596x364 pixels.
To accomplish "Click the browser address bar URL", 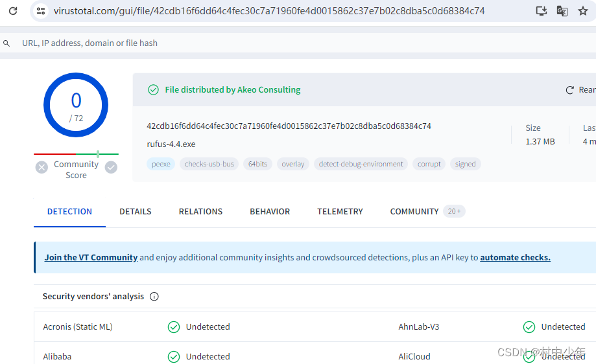I will coord(269,11).
